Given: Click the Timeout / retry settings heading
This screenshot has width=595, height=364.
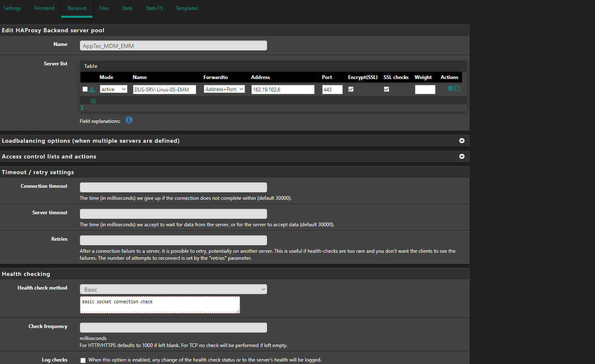Looking at the screenshot, I should point(38,172).
